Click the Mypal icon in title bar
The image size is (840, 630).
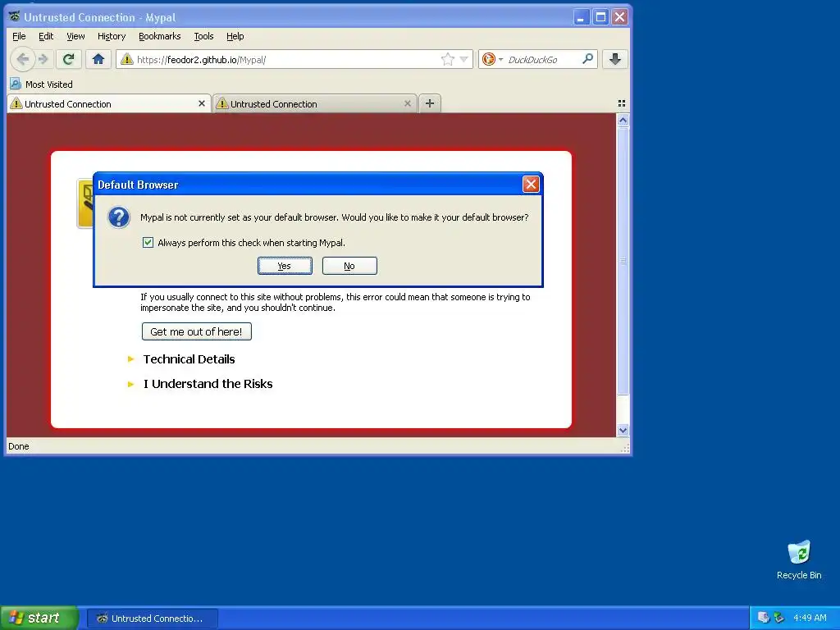pyautogui.click(x=15, y=16)
